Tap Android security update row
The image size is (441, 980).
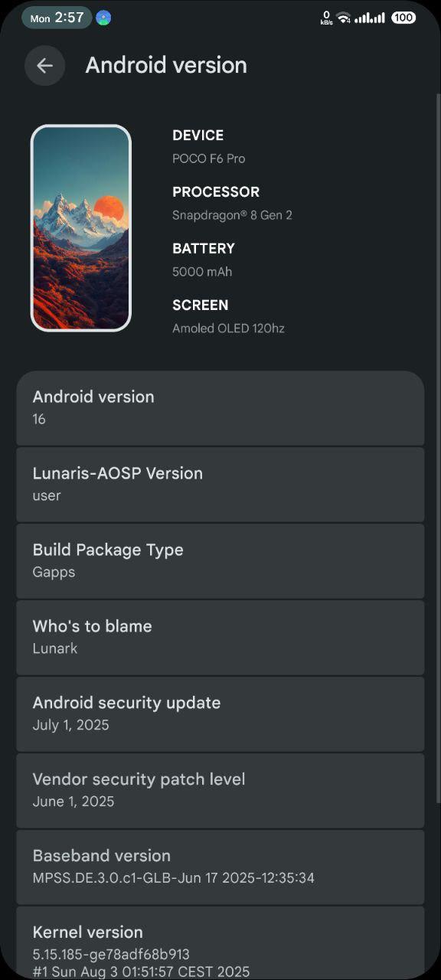(220, 714)
